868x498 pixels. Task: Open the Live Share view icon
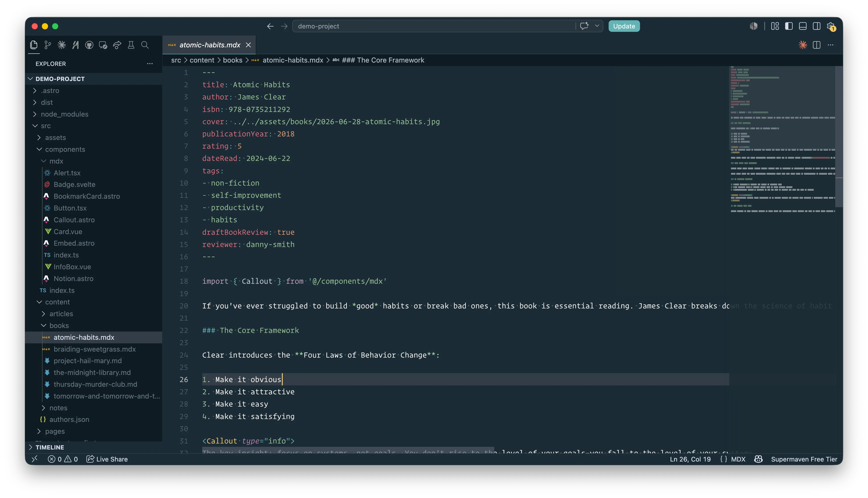click(x=117, y=45)
